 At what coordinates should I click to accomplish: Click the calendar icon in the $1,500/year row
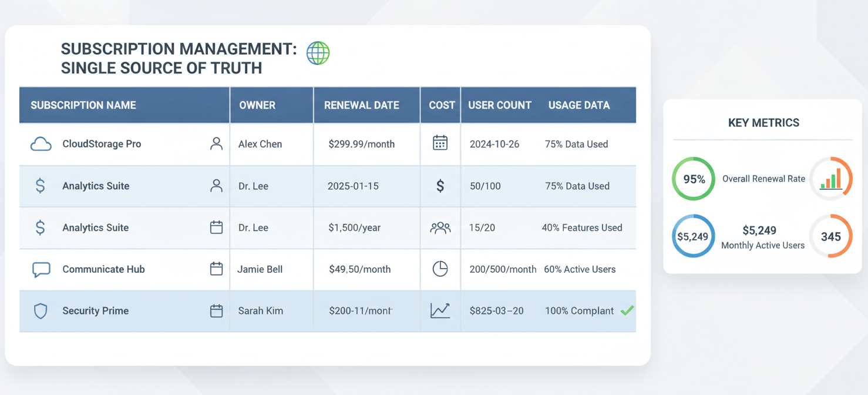click(x=216, y=227)
